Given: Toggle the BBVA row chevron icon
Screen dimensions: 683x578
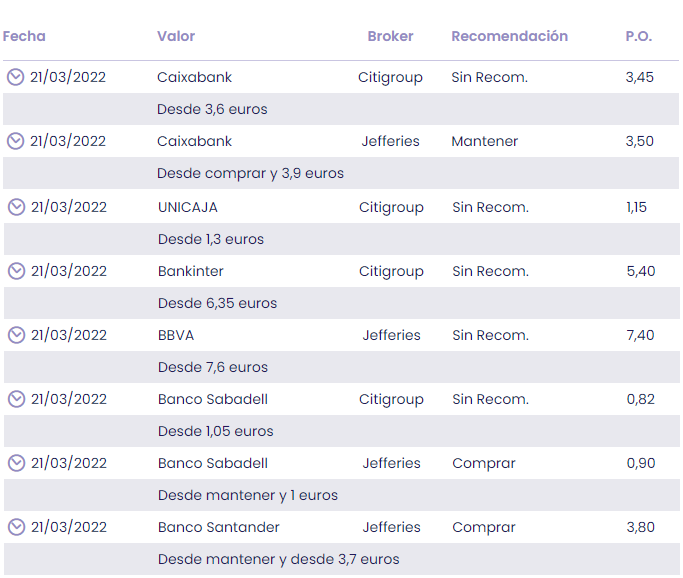Looking at the screenshot, I should coord(16,335).
